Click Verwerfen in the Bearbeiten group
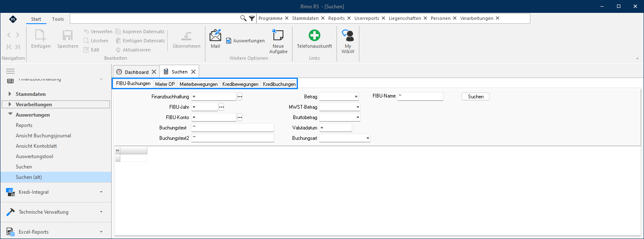Image resolution: width=644 pixels, height=239 pixels. coord(98,32)
